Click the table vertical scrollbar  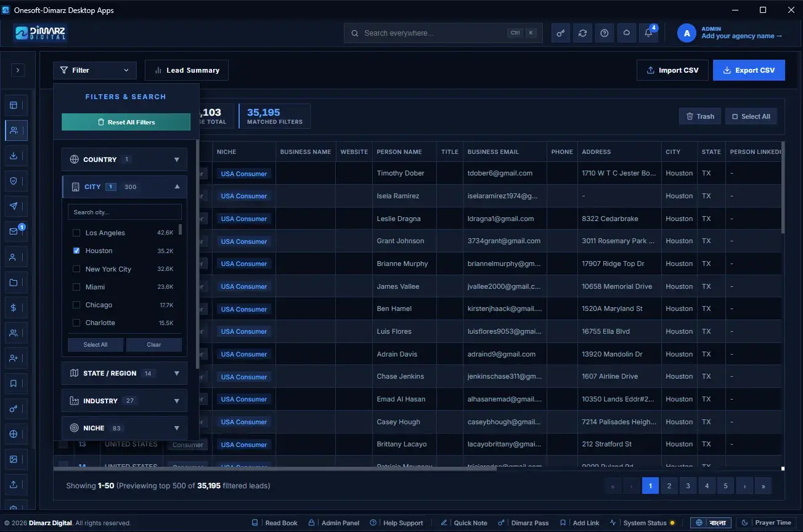coord(783,188)
